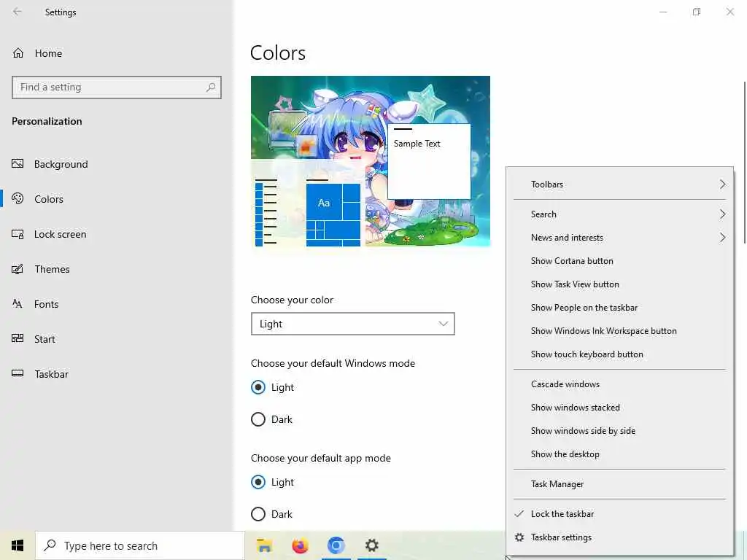Click the Themes brush icon in sidebar
The image size is (747, 560).
[x=18, y=269]
